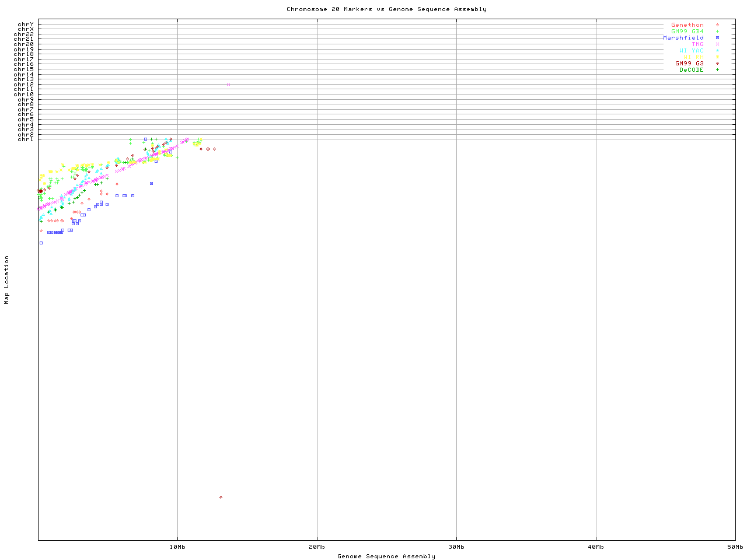Viewport: 747px width, 560px height.
Task: Click the 30Mb x-axis tick label
Action: [456, 547]
